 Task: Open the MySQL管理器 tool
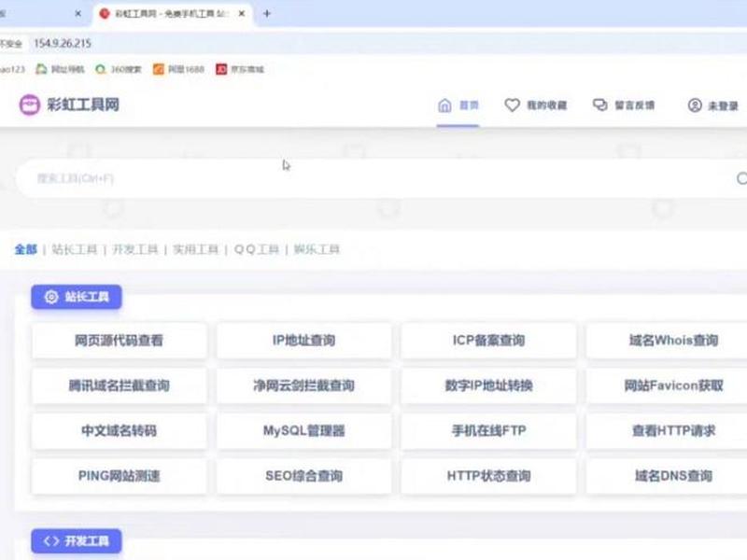click(x=304, y=431)
